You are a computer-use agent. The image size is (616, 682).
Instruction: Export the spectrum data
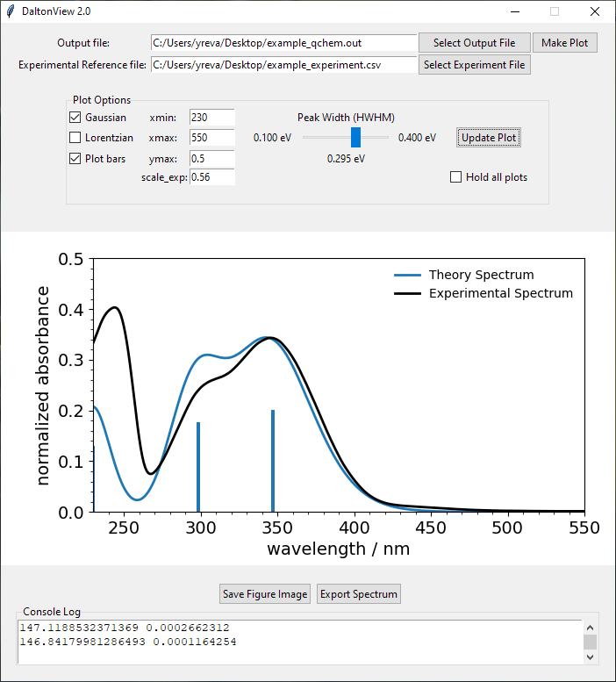pyautogui.click(x=358, y=594)
